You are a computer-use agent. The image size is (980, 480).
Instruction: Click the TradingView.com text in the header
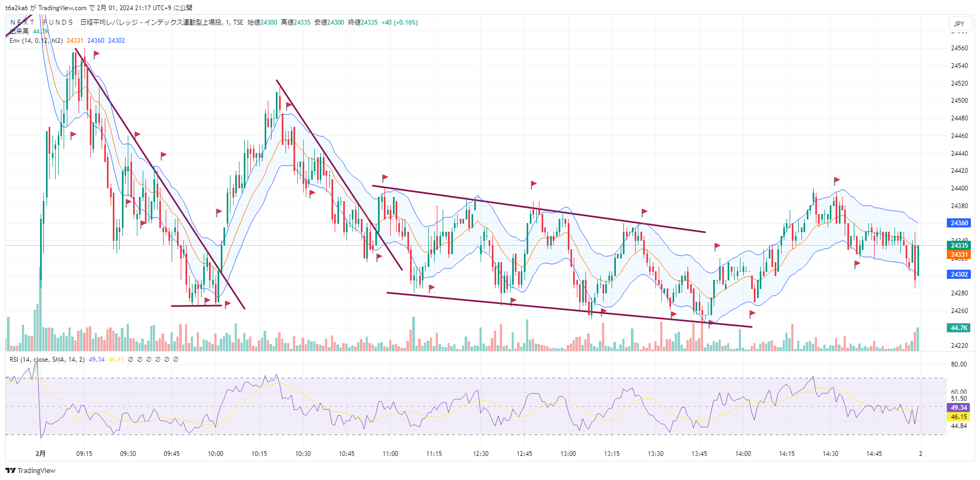click(x=62, y=8)
